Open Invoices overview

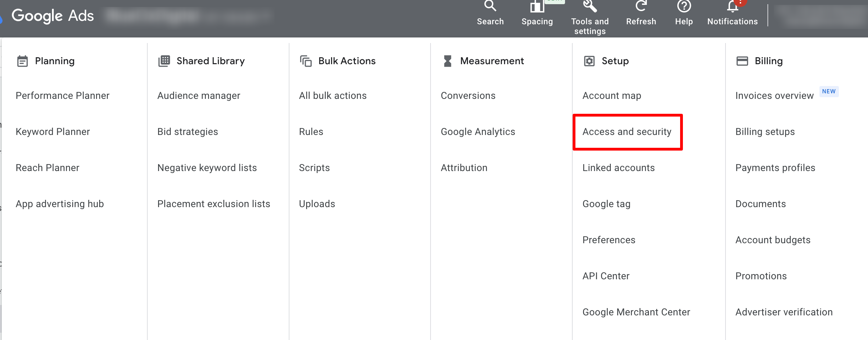point(774,96)
